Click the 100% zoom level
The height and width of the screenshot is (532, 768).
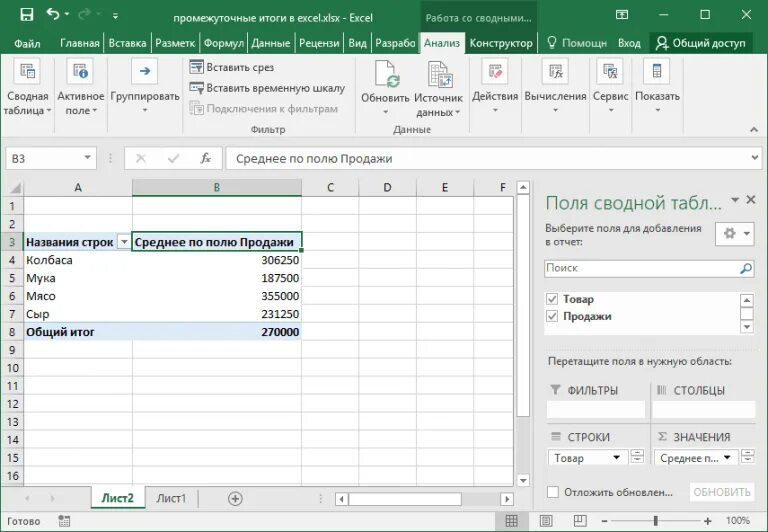[x=738, y=521]
